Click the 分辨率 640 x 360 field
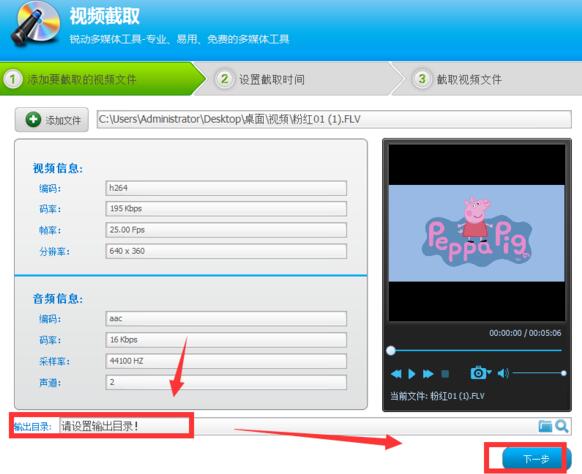 tap(226, 251)
